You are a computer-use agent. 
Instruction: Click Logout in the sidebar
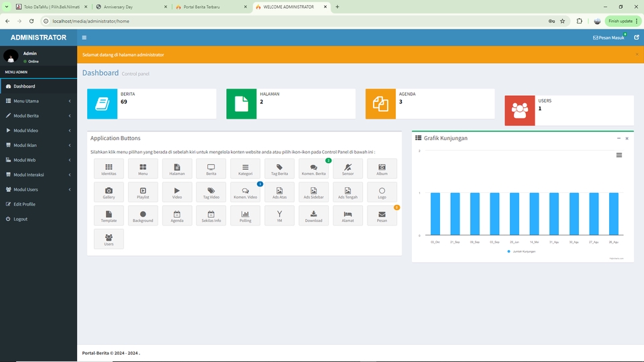39,219
